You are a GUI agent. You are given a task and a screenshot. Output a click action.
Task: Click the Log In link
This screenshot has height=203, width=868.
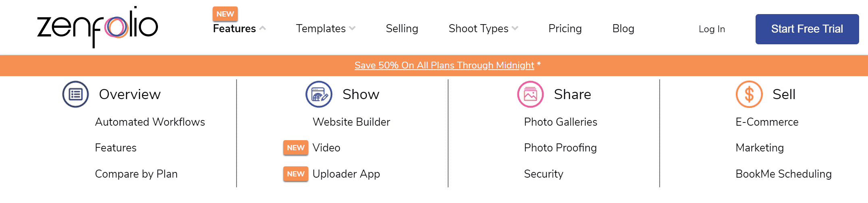[712, 29]
